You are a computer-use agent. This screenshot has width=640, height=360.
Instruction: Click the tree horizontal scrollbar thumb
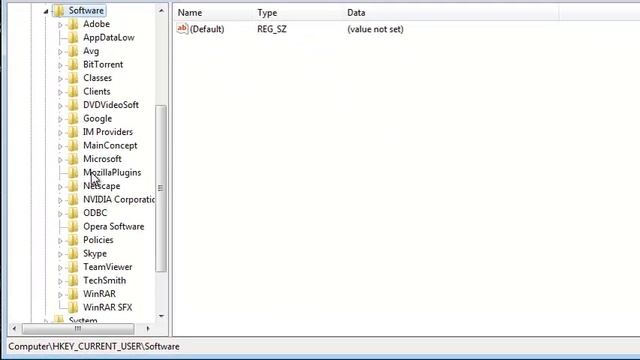click(78, 328)
